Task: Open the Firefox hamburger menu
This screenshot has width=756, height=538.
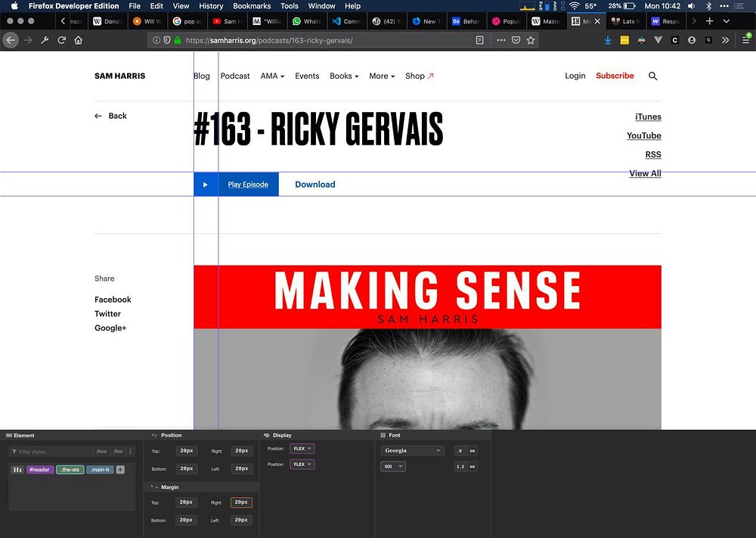Action: coord(746,41)
